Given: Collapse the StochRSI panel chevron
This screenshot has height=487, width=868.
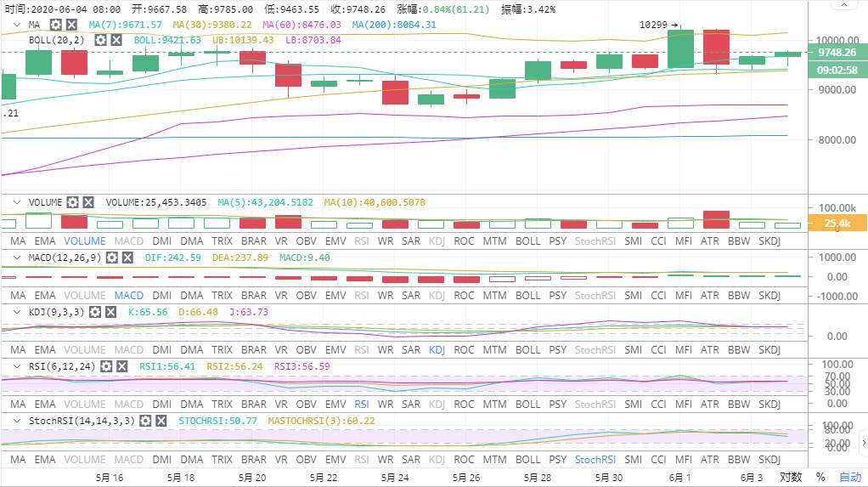Looking at the screenshot, I should coord(17,421).
